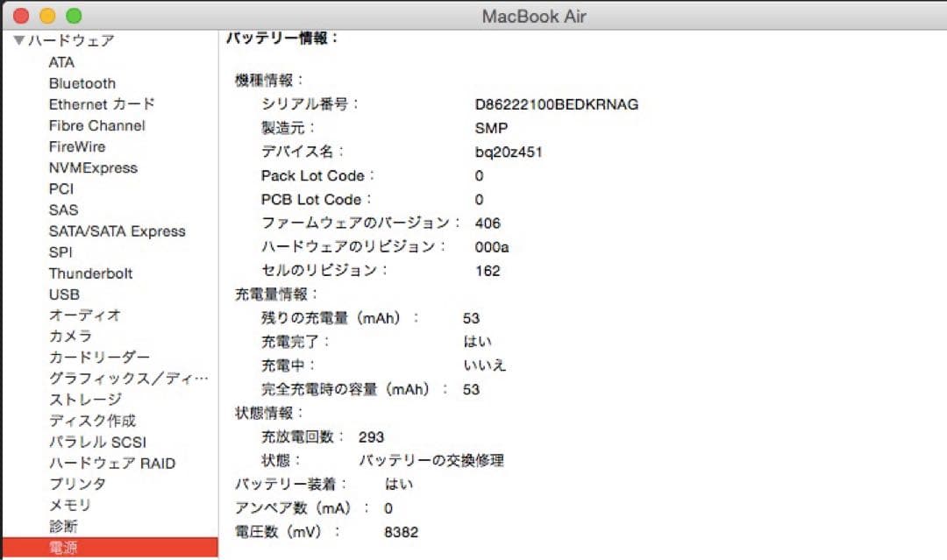Open the USB hardware entry
This screenshot has width=947, height=560.
(64, 294)
